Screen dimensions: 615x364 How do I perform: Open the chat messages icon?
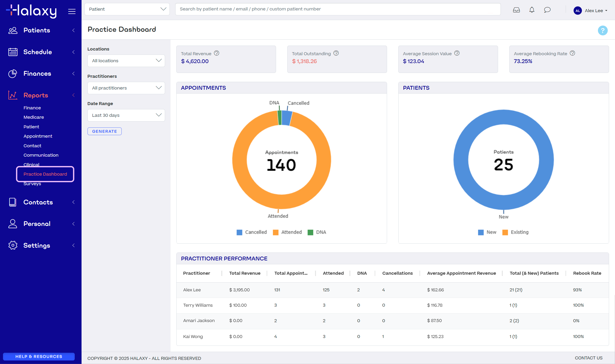point(547,10)
